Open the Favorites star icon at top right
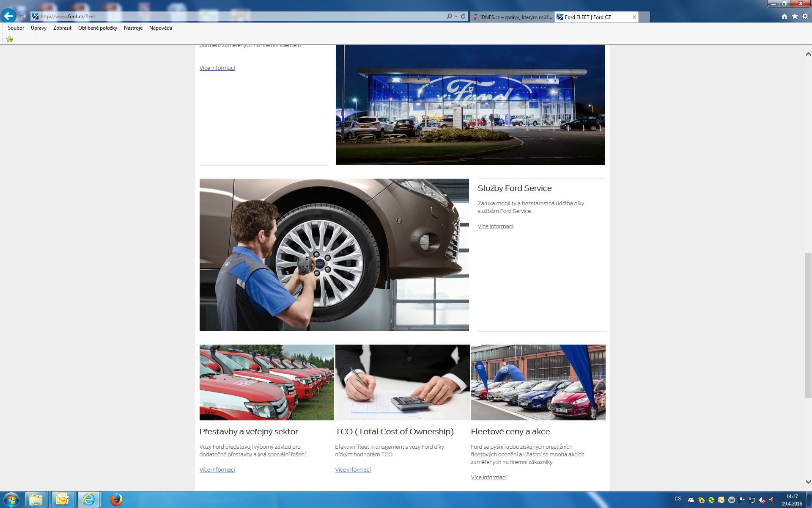 795,17
